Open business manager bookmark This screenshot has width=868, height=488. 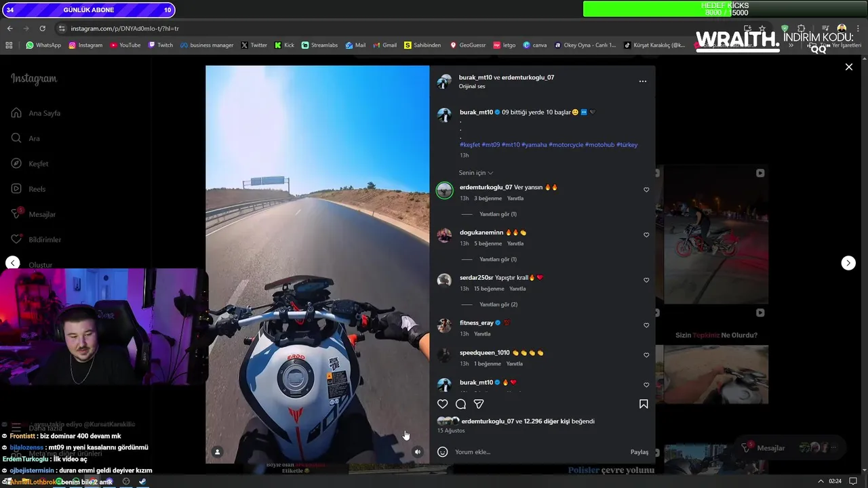tap(207, 45)
